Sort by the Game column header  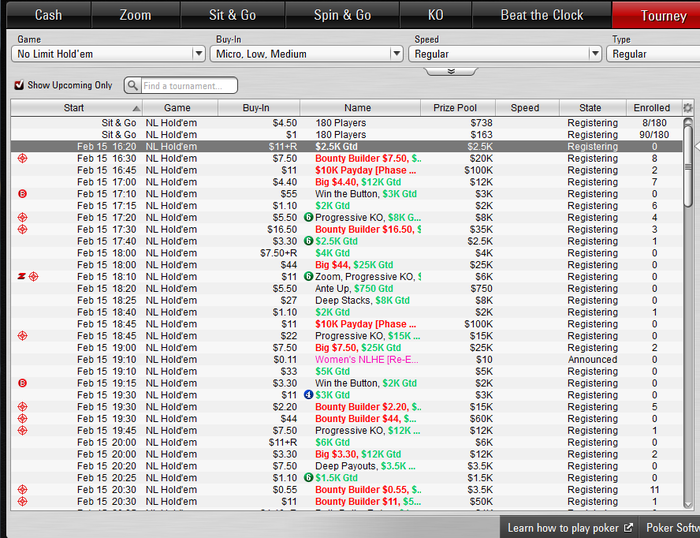point(180,108)
